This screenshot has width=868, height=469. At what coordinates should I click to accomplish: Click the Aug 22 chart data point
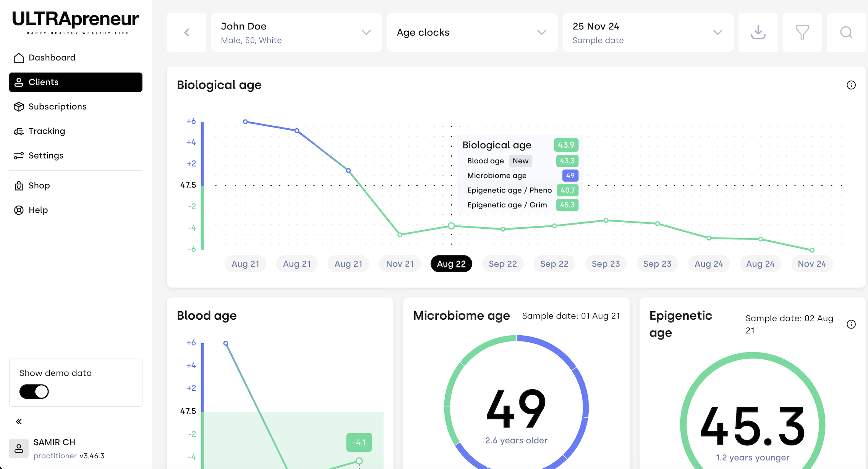[x=451, y=226]
